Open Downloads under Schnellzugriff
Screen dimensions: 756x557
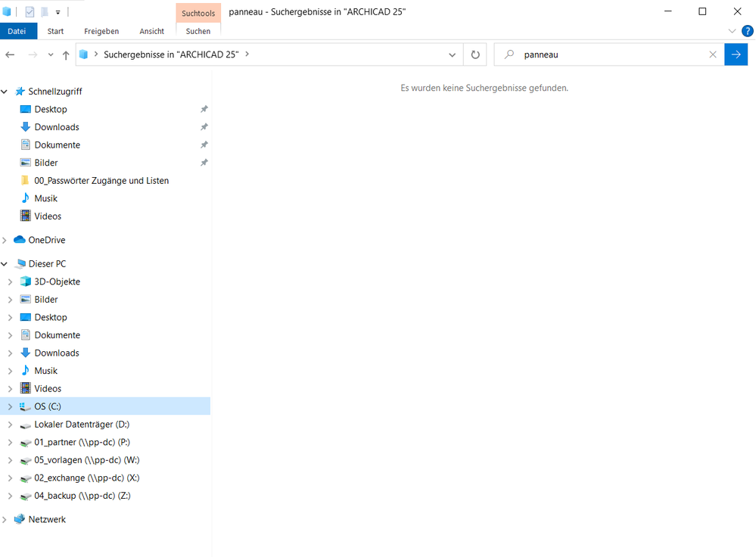coord(57,127)
